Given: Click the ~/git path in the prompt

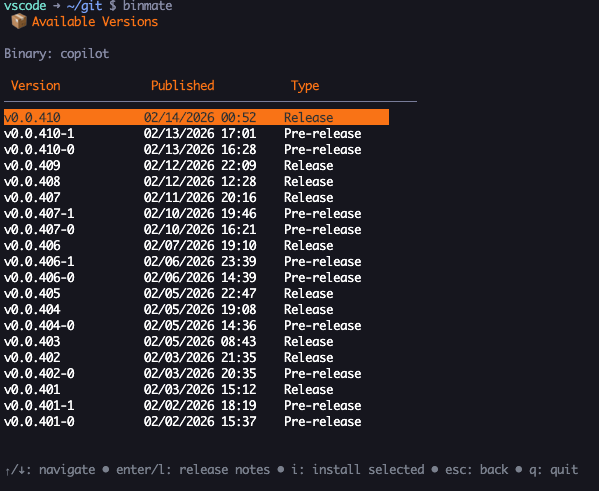Looking at the screenshot, I should click(x=84, y=6).
